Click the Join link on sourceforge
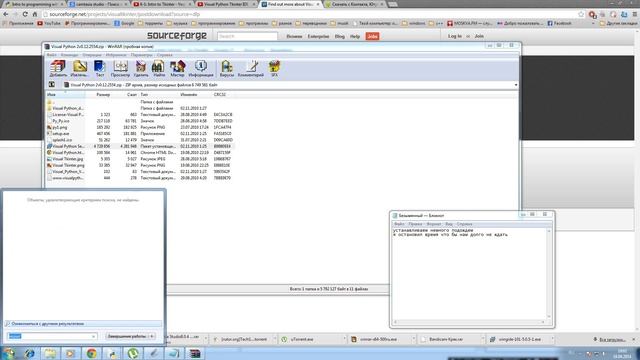 click(479, 36)
